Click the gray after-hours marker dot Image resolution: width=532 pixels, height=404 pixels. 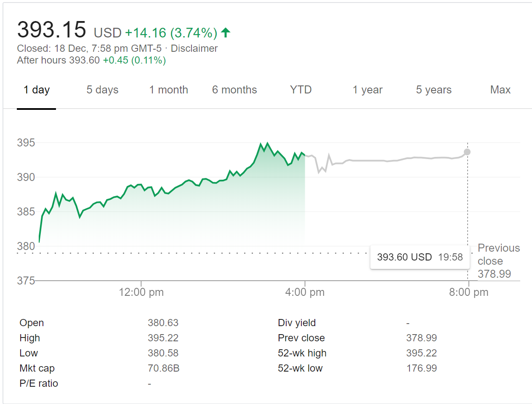(x=467, y=152)
